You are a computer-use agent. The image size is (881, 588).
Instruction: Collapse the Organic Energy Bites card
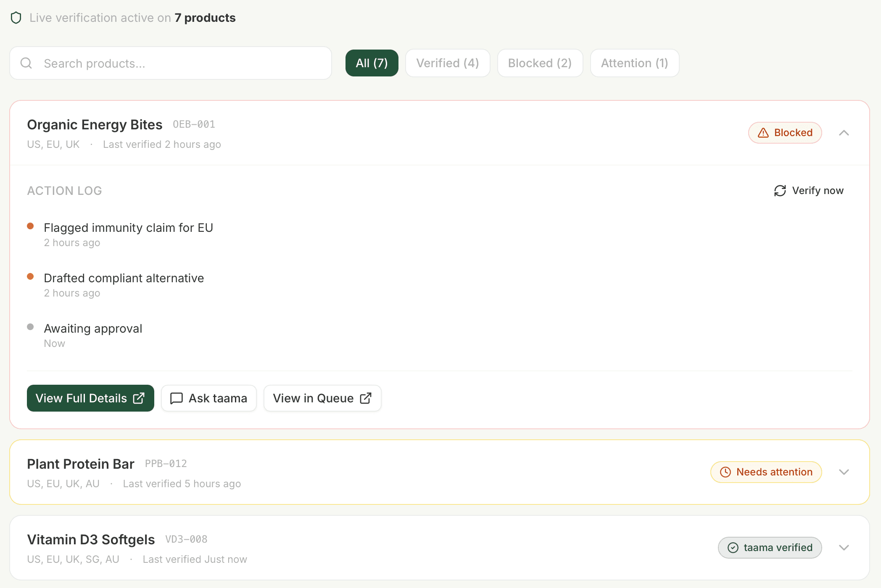click(x=844, y=133)
